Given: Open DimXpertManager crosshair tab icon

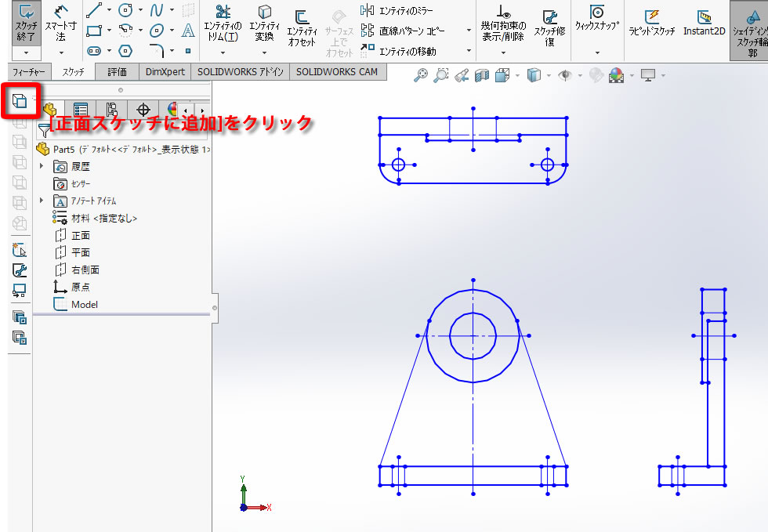Looking at the screenshot, I should click(143, 110).
